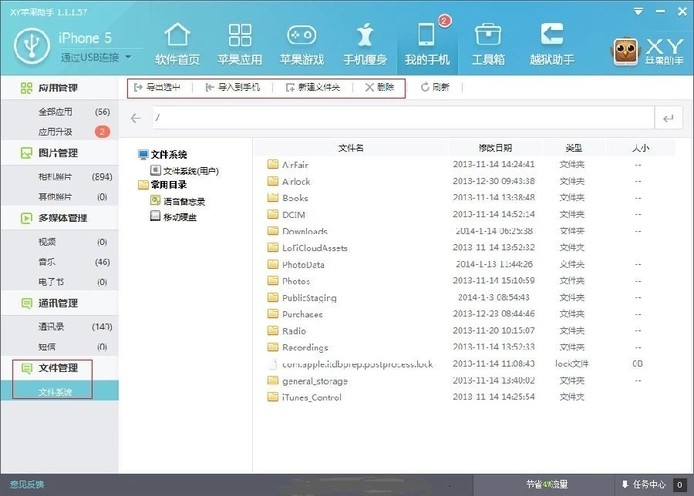Screen dimensions: 694x496
Task: Open the 苹果游戏 gamepad icon
Action: coord(301,35)
